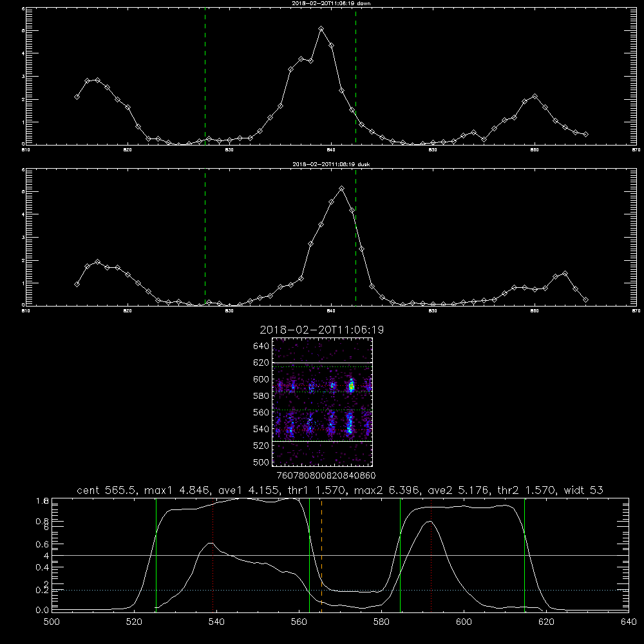Viewport: 644px width, 644px height.
Task: Click the upper white horizontal line in heat map
Action: click(x=323, y=363)
